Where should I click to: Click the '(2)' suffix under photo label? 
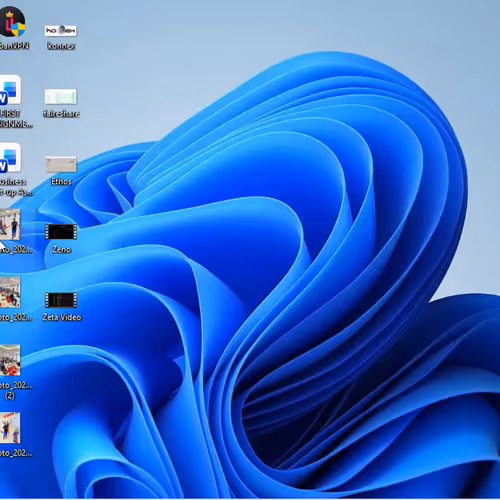tap(10, 396)
